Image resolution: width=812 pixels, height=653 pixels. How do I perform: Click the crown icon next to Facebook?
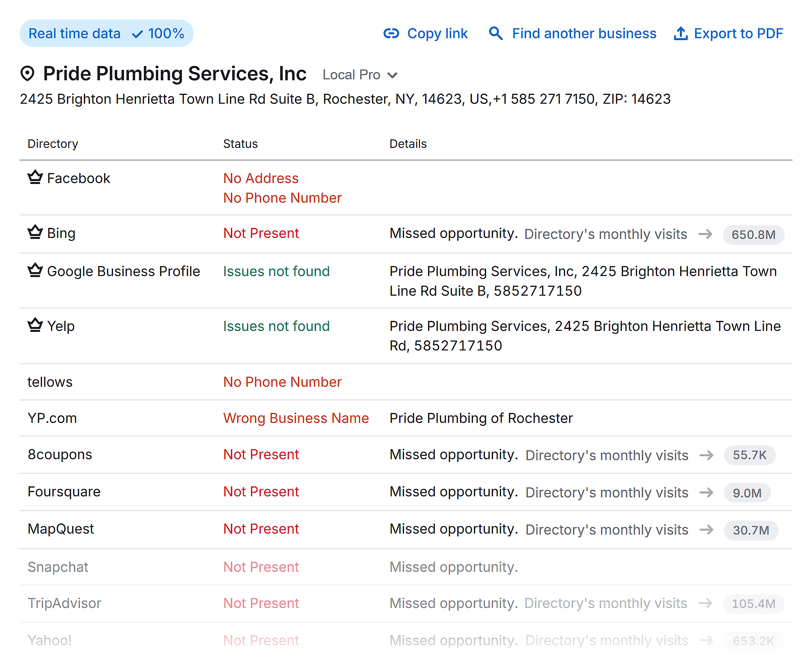click(35, 177)
